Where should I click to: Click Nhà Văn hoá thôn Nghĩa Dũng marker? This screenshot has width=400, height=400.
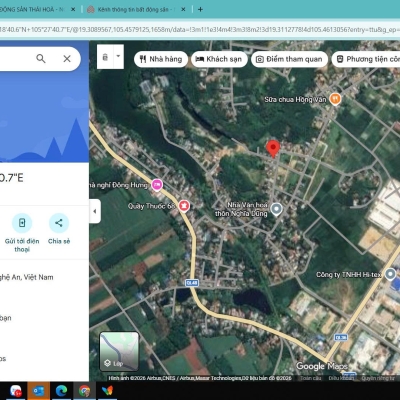click(x=276, y=209)
